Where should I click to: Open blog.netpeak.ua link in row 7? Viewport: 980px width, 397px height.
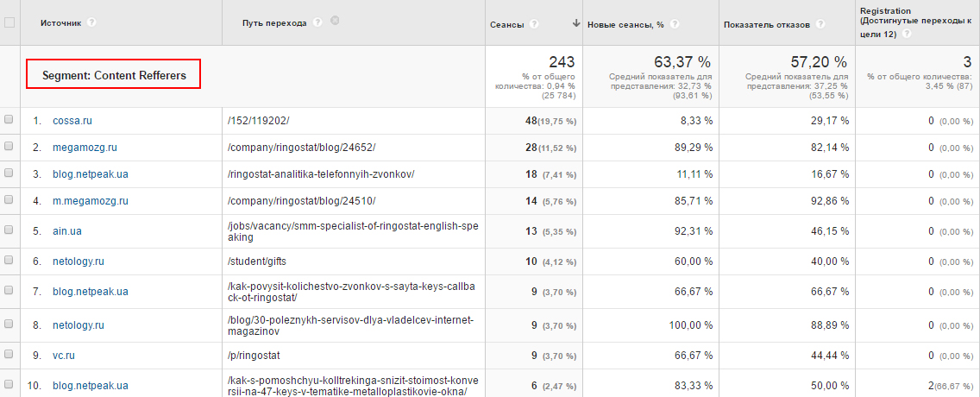click(90, 292)
